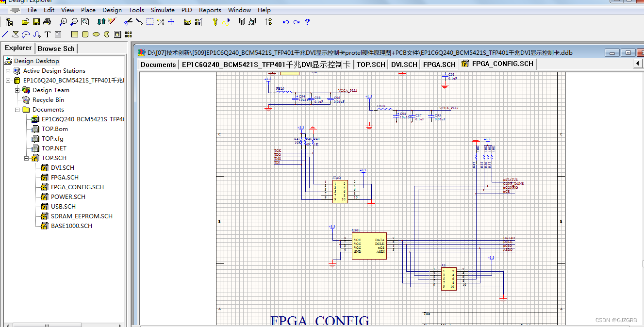
Task: Switch to the DVI.SCH tab
Action: click(x=404, y=64)
